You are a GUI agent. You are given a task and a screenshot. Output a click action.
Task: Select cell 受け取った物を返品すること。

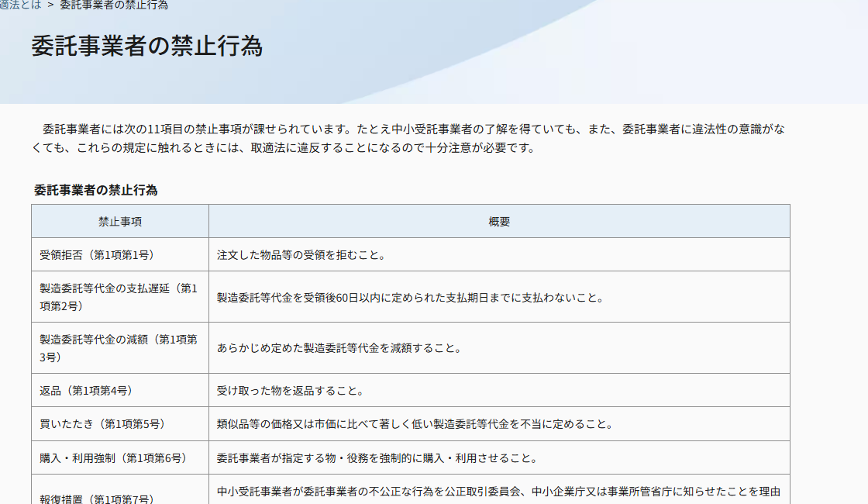[x=499, y=391]
